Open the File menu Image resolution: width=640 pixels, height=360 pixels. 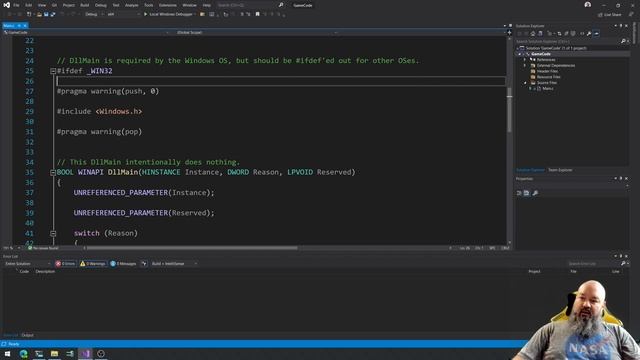[16, 5]
